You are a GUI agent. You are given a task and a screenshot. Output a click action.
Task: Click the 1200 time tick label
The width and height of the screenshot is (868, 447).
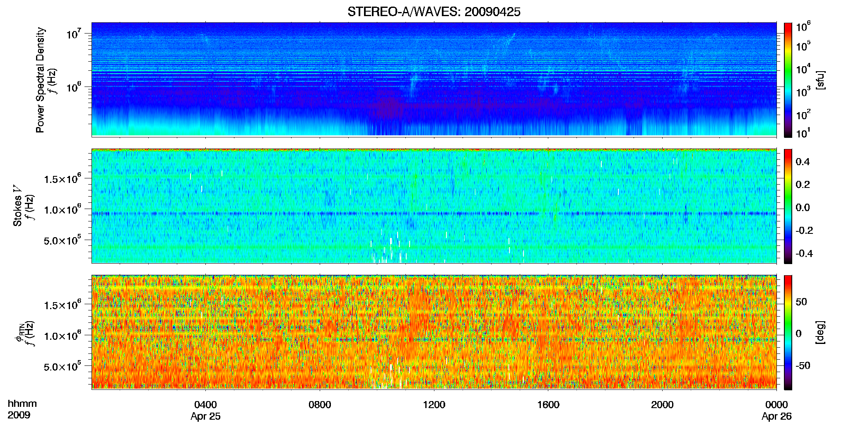coord(434,405)
